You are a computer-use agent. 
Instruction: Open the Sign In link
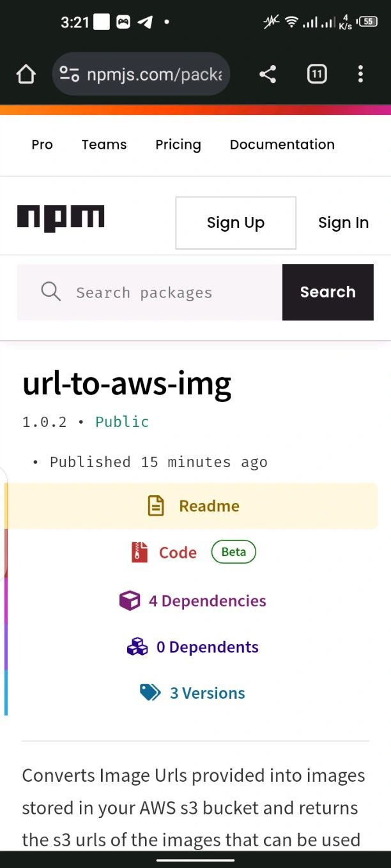pyautogui.click(x=343, y=223)
